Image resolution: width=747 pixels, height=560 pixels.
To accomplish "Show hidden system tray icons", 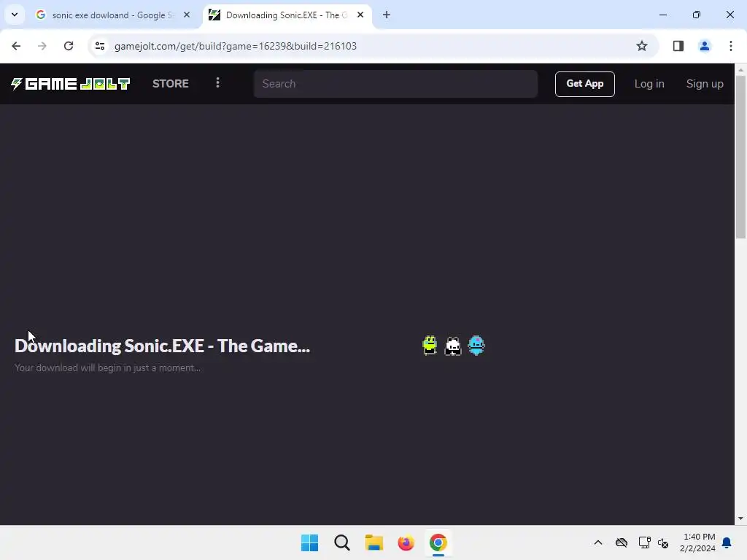I will (x=598, y=542).
